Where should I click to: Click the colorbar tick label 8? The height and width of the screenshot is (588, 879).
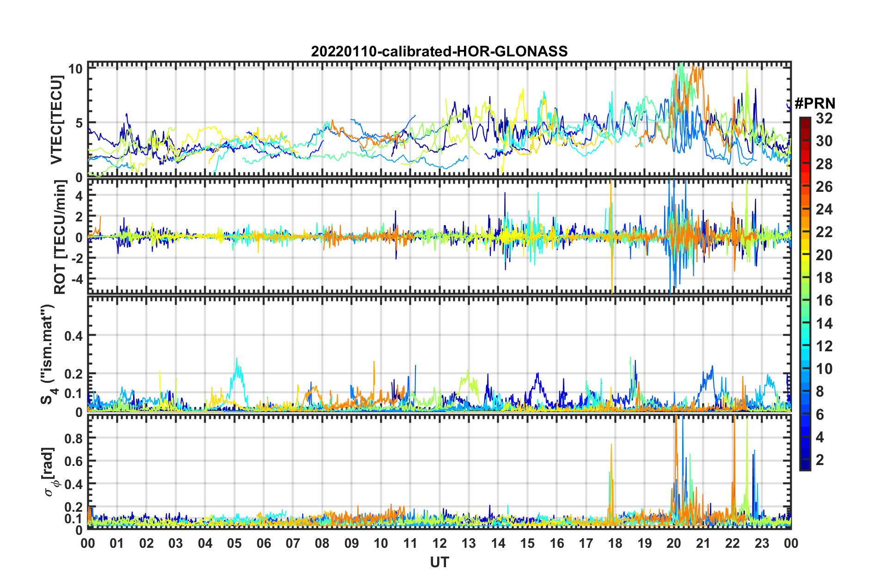820,392
